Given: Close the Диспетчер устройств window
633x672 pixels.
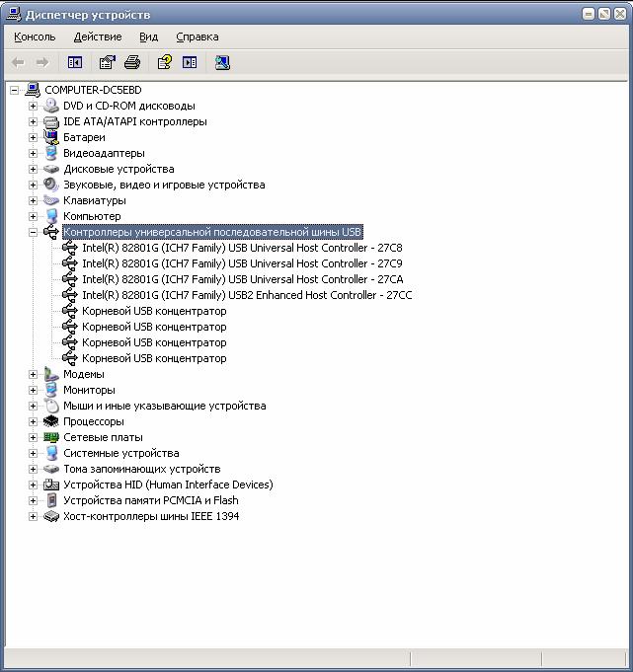Looking at the screenshot, I should [x=620, y=14].
